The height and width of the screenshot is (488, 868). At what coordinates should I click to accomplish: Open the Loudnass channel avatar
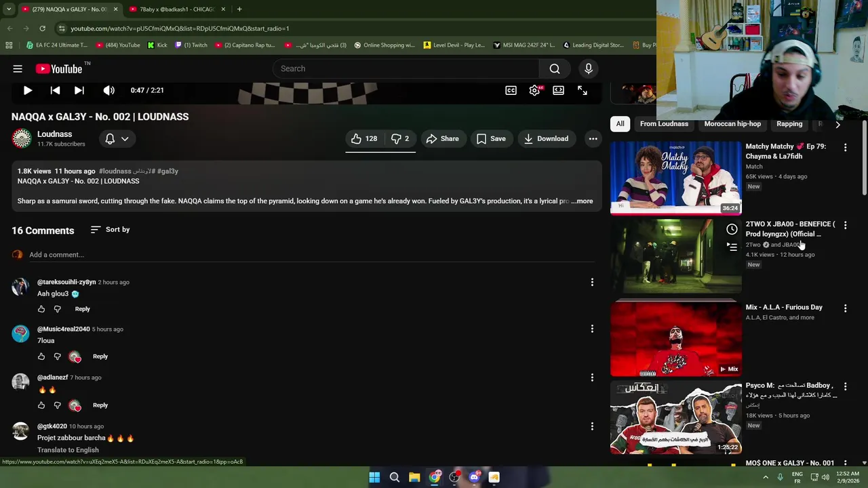pos(22,138)
